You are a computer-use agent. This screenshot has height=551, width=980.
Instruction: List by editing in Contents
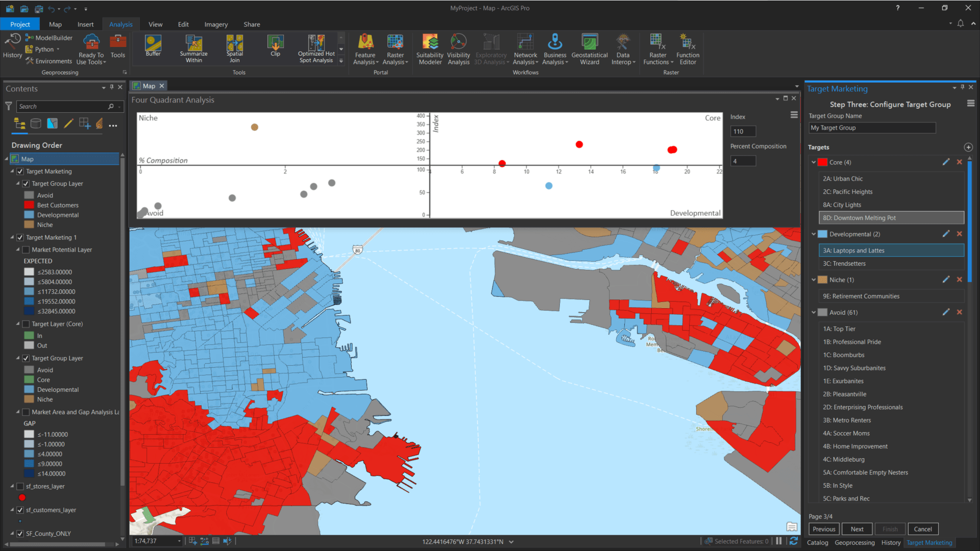pos(68,123)
